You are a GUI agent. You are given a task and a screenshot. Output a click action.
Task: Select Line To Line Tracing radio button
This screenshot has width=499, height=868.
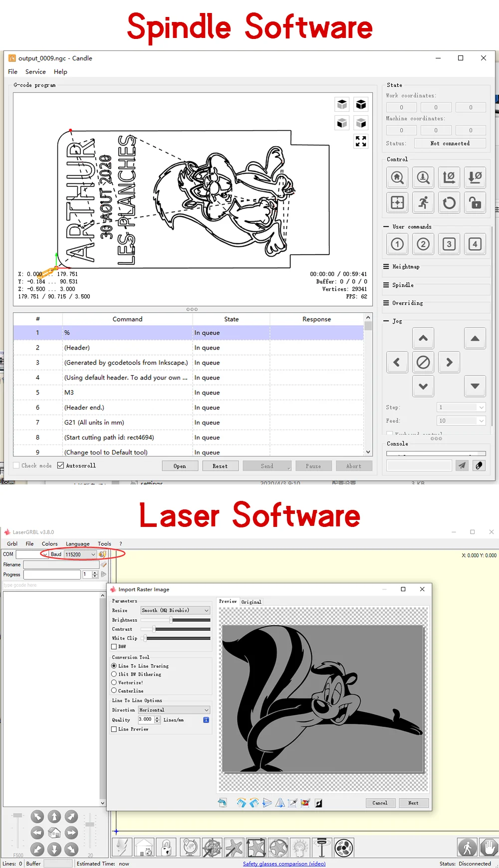pos(114,666)
